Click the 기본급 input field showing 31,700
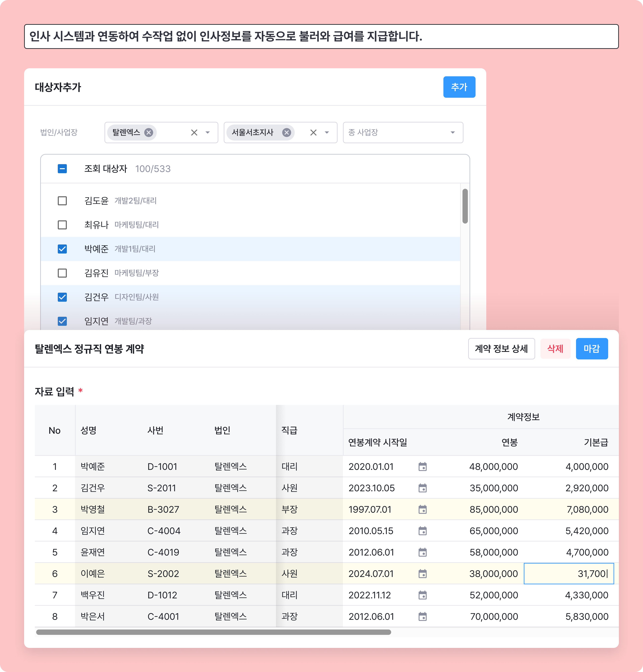This screenshot has width=643, height=672. [x=569, y=574]
